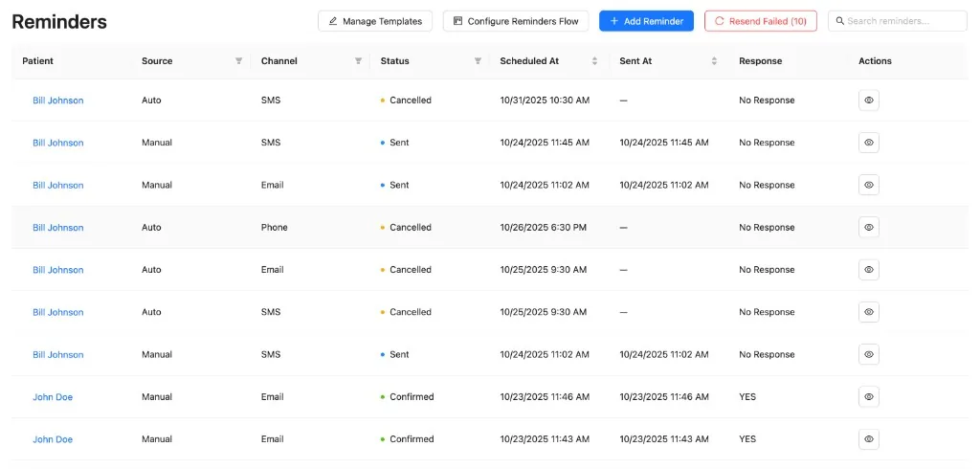This screenshot has width=980, height=469.
Task: Open John Doe link in 11:46 AM row
Action: [53, 396]
